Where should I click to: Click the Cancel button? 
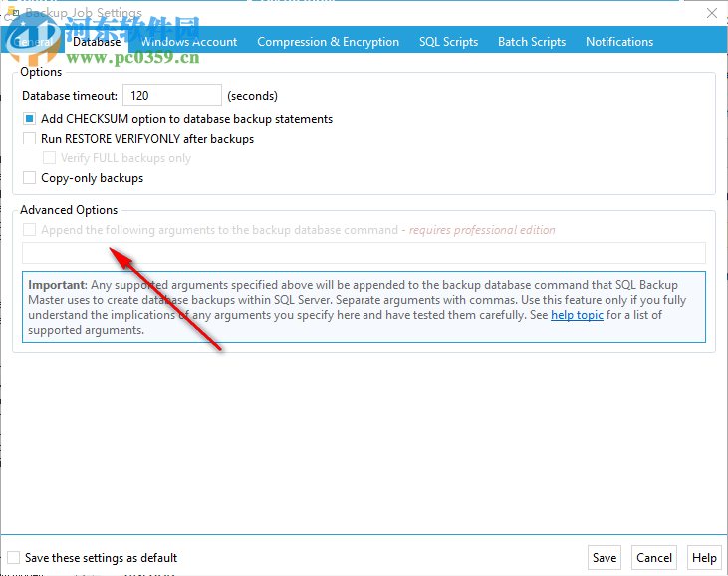[653, 557]
